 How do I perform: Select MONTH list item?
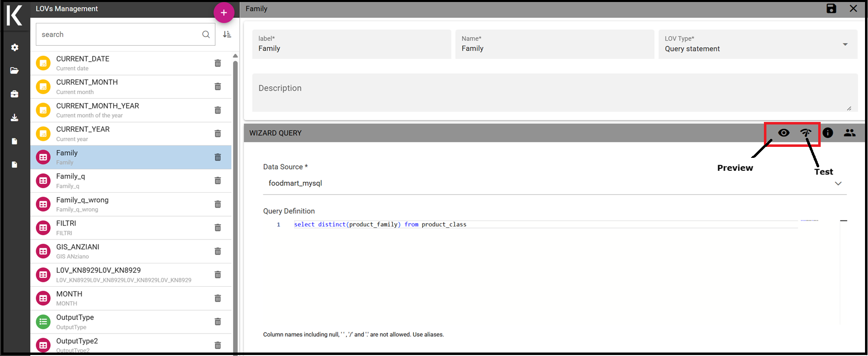coord(131,298)
